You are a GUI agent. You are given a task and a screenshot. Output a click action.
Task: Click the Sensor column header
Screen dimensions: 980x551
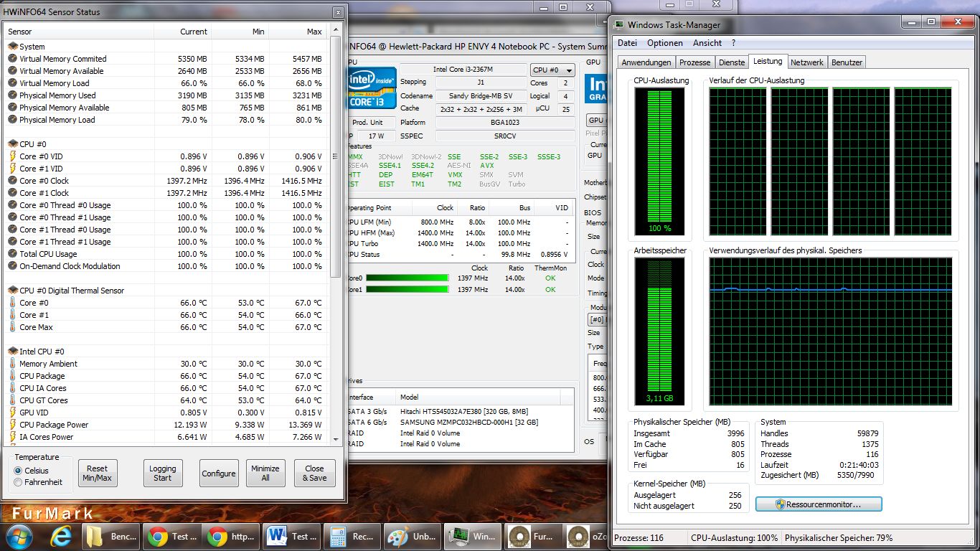point(79,32)
